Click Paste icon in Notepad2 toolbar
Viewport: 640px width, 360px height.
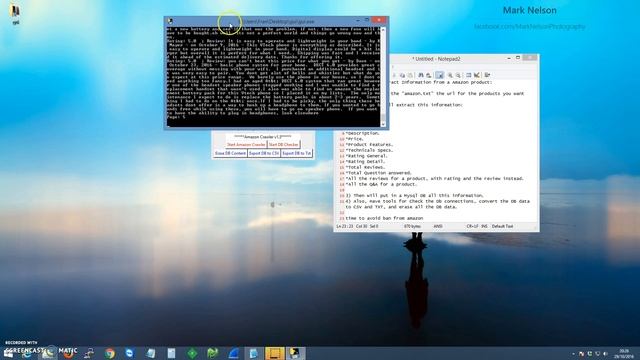click(x=410, y=75)
